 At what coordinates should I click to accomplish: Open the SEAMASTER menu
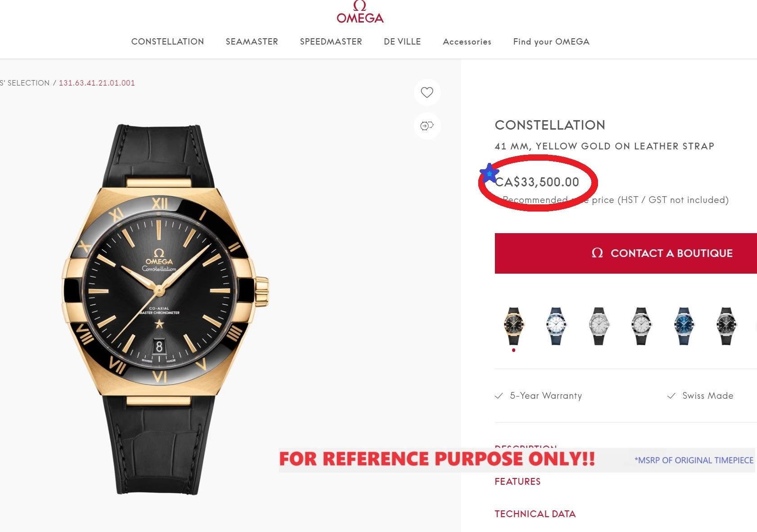[252, 42]
